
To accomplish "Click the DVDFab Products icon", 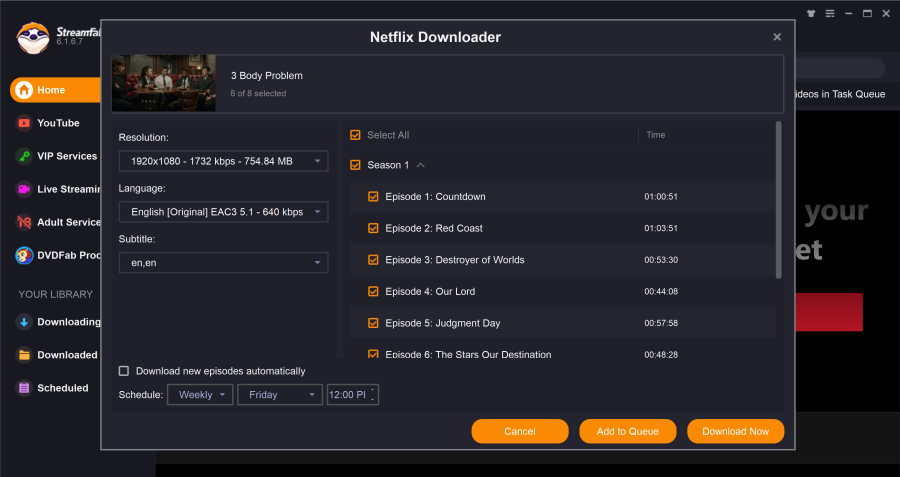I will pos(24,255).
